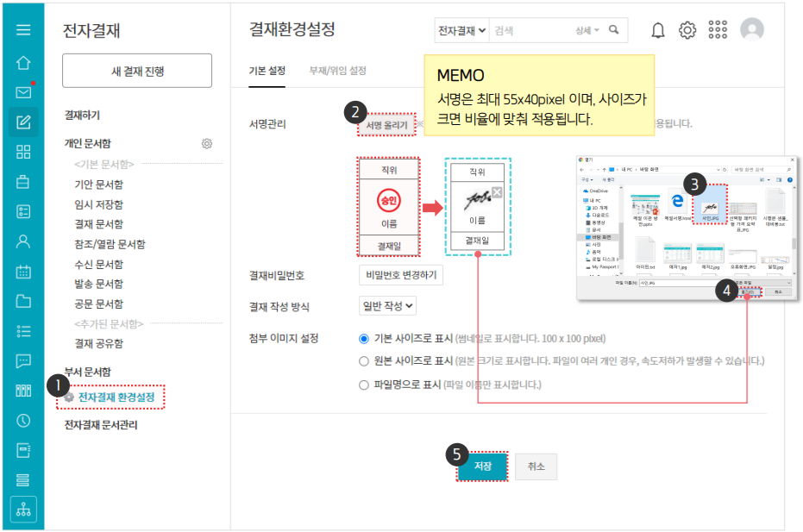Open mail icon with red notification dot
The height and width of the screenshot is (532, 803).
[23, 92]
